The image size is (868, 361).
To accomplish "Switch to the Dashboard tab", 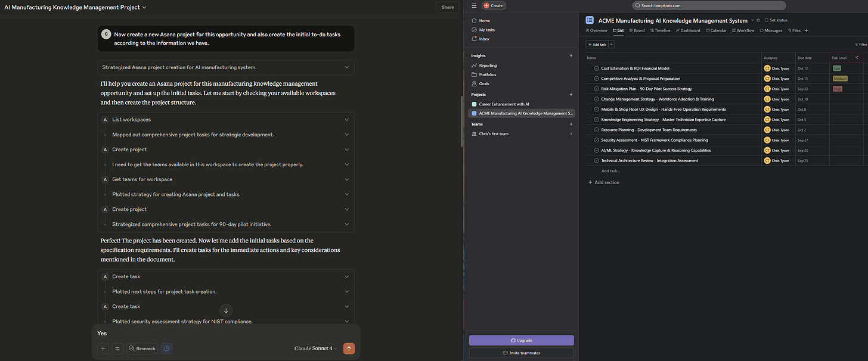I will pyautogui.click(x=688, y=30).
